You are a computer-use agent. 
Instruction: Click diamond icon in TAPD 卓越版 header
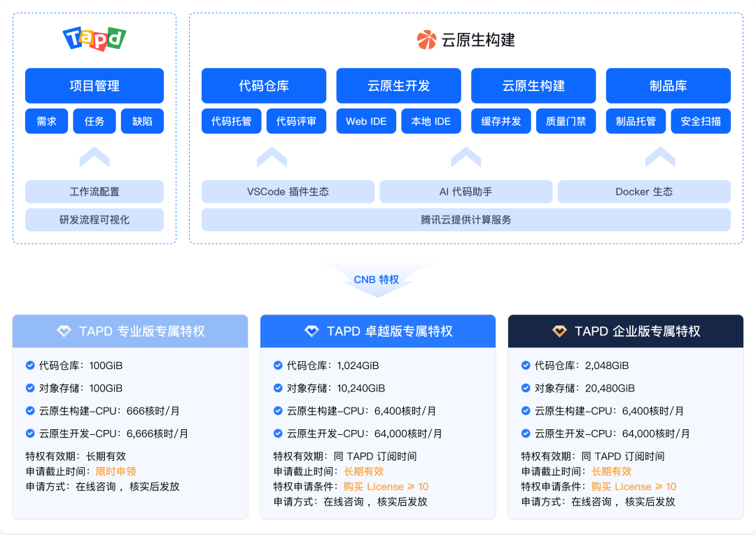(x=312, y=331)
